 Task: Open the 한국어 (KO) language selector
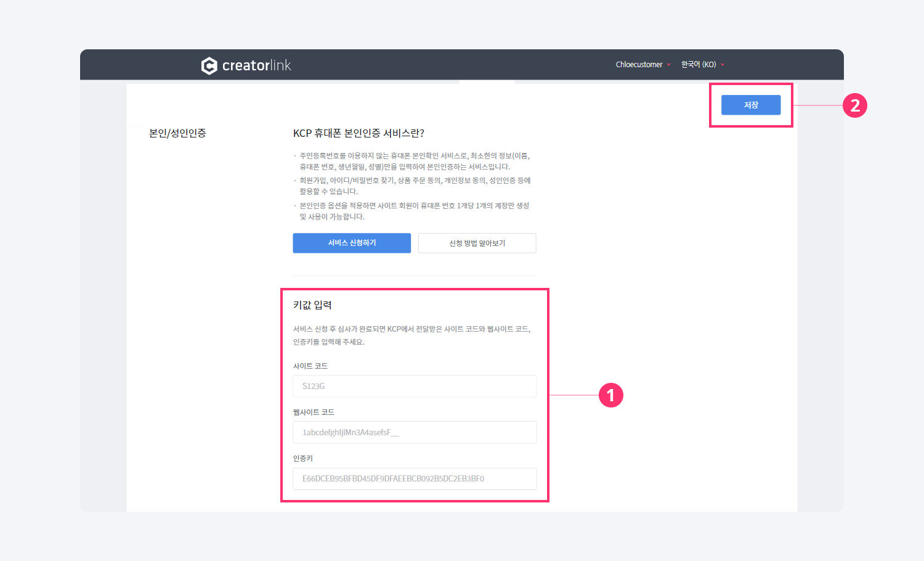pyautogui.click(x=698, y=65)
